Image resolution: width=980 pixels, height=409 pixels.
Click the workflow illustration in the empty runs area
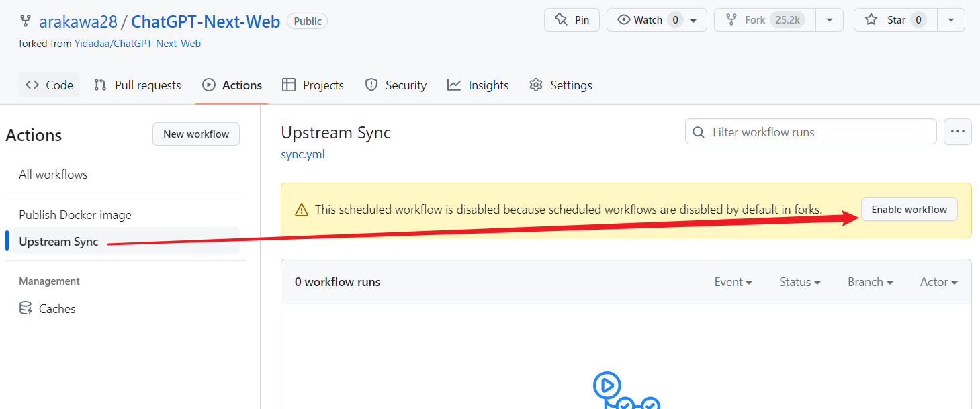pos(627,390)
